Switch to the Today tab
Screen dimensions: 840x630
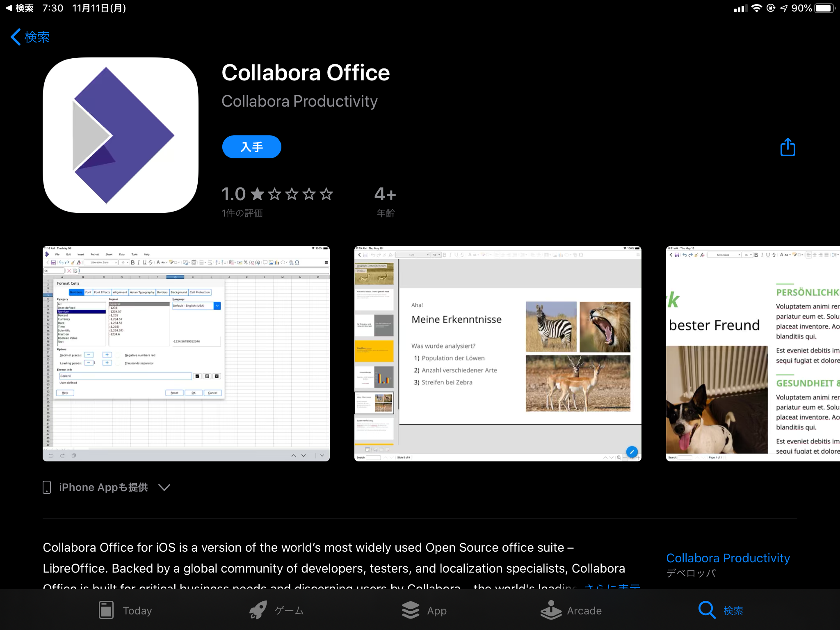(x=125, y=610)
